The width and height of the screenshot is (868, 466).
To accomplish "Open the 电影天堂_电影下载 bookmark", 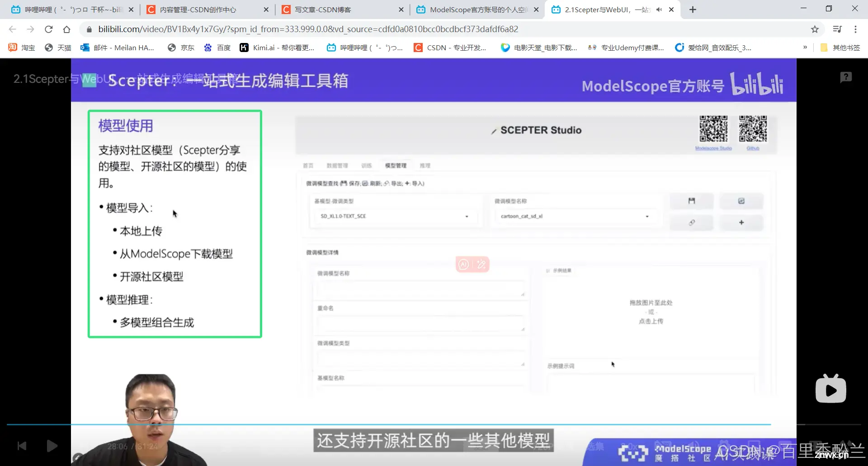I will tap(539, 48).
